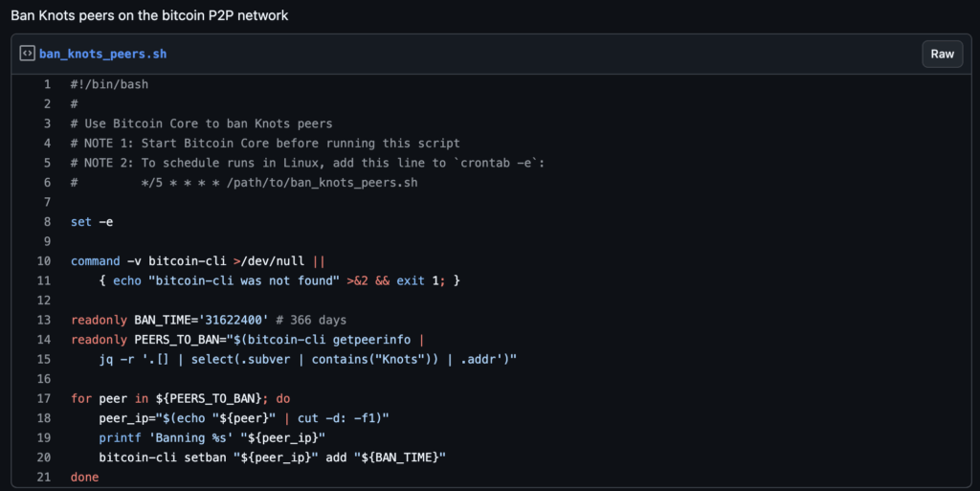
Task: Open the ban_knots_peers.sh file link
Action: (102, 54)
